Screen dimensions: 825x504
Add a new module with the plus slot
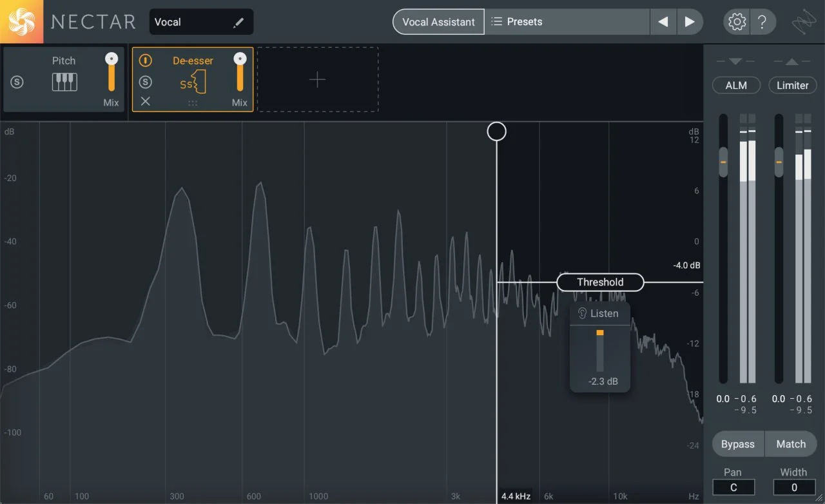point(318,79)
